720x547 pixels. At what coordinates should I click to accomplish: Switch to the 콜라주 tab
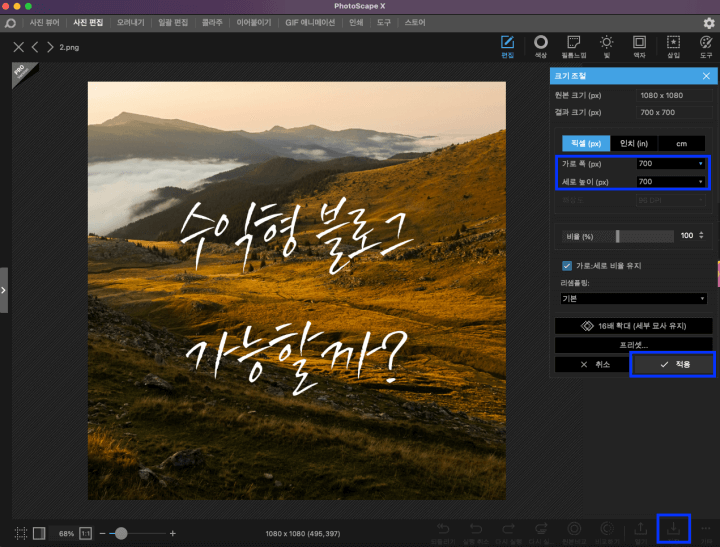tap(212, 23)
